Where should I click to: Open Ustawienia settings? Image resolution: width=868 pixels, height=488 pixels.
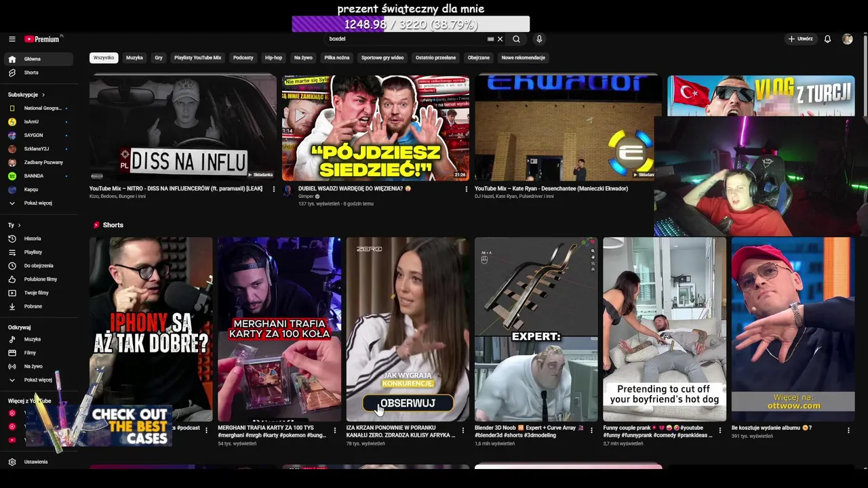click(39, 462)
